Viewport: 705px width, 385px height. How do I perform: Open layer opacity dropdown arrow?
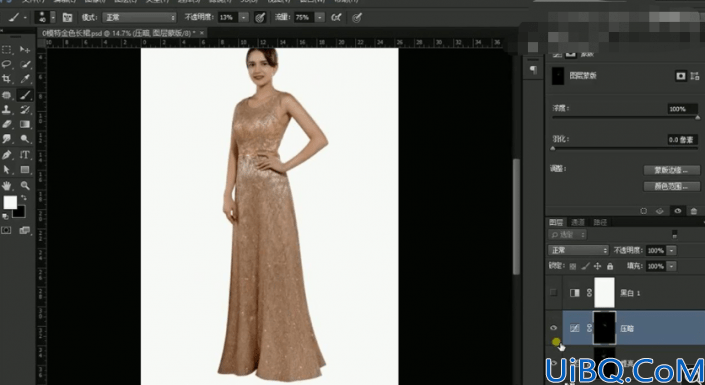[671, 251]
